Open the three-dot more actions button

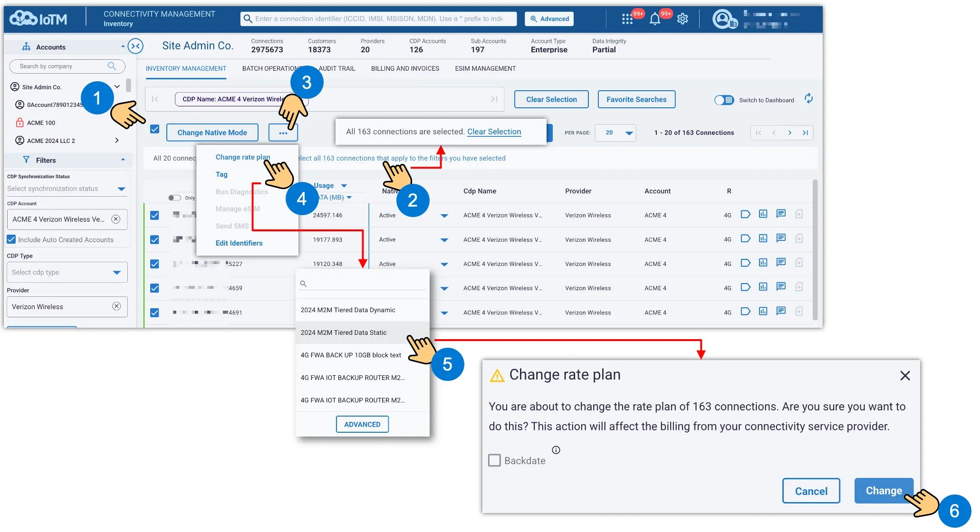283,133
